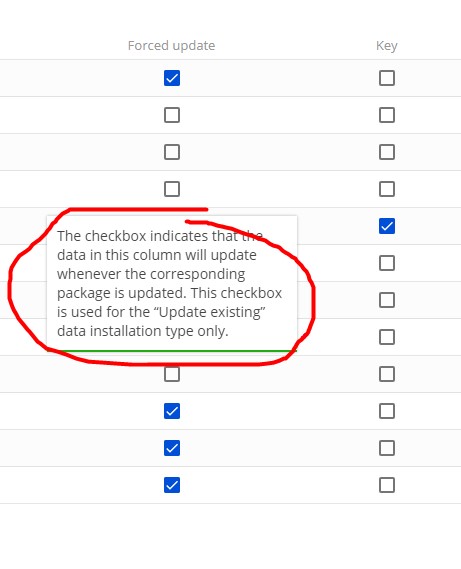
Task: Check the Forced update box just below tooltip
Action: pos(172,374)
